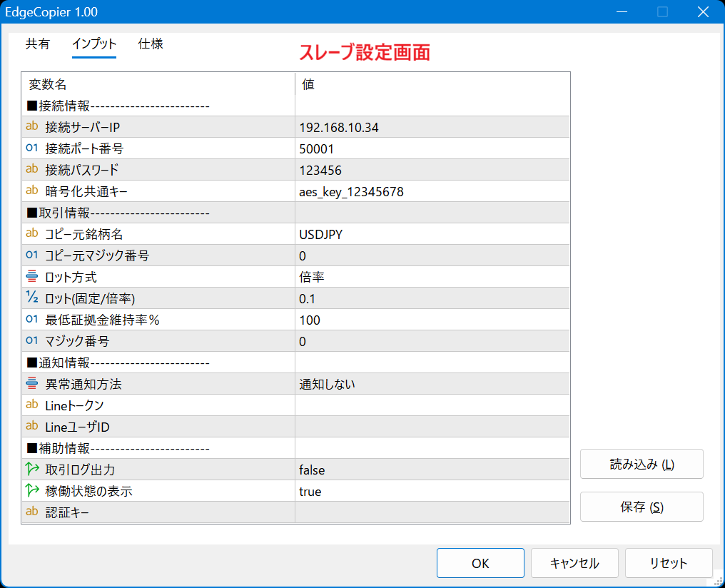Click the empty LineユーザID value field
Viewport: 725px width, 588px height.
(432, 427)
